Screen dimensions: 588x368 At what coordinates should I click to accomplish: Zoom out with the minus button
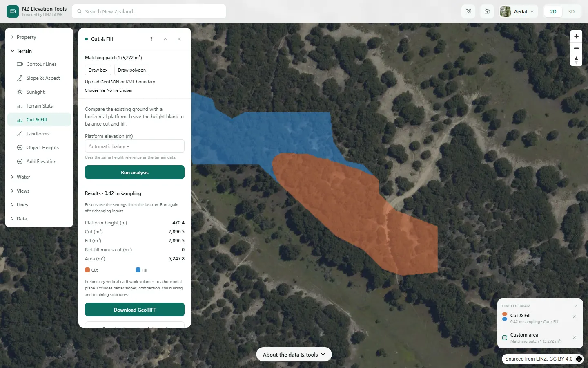(x=576, y=48)
